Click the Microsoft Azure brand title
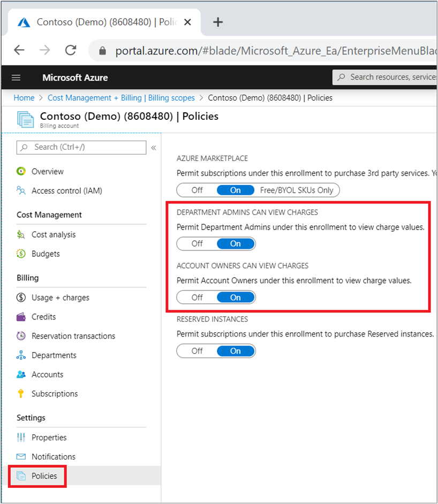The width and height of the screenshot is (438, 504). (x=75, y=78)
